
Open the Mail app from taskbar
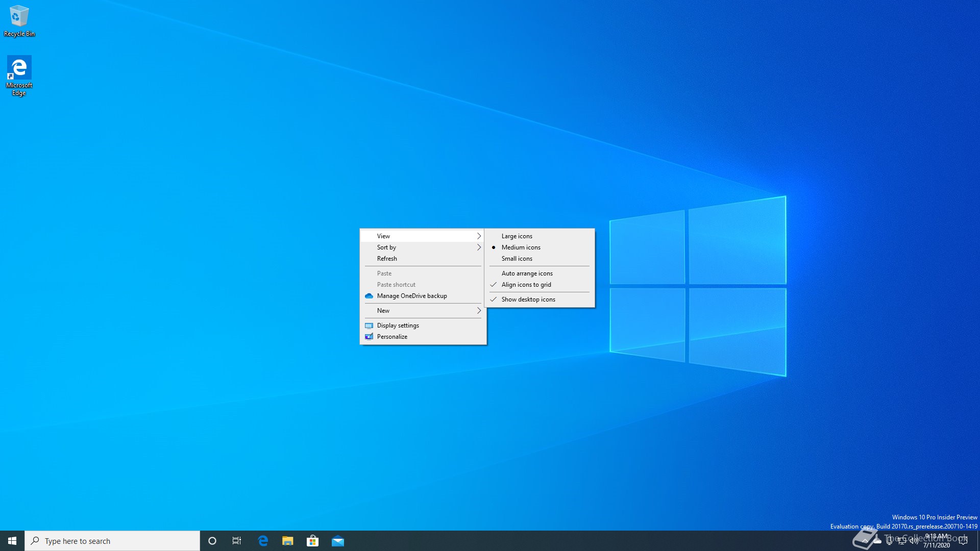337,541
